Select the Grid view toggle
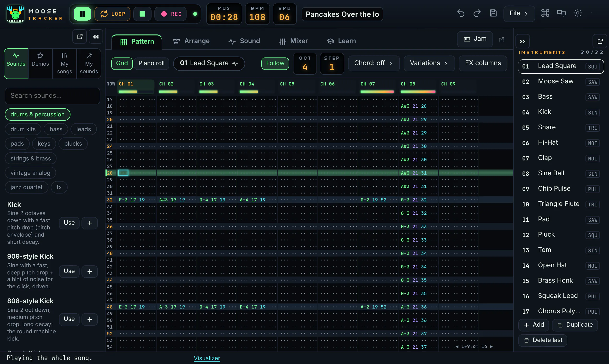Image resolution: width=609 pixels, height=364 pixels. point(122,63)
